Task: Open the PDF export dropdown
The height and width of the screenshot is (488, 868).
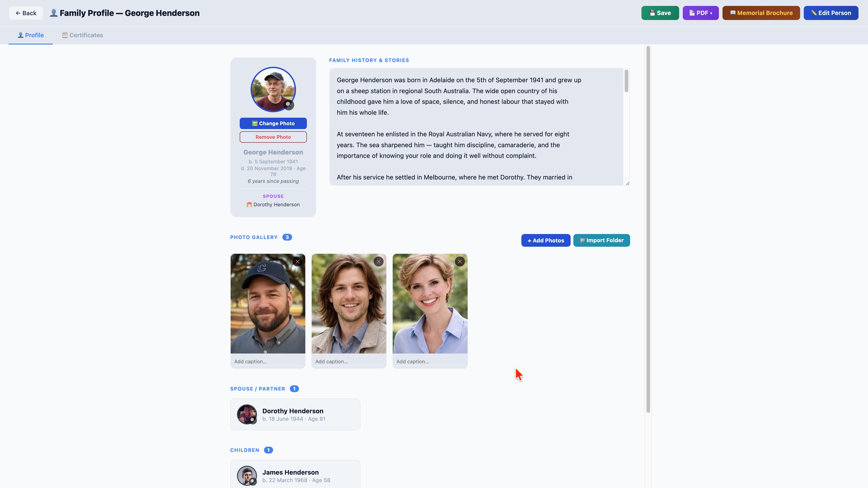Action: [700, 13]
